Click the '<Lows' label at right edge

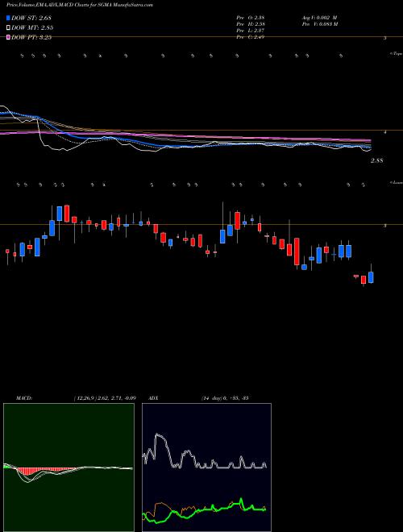[x=397, y=182]
